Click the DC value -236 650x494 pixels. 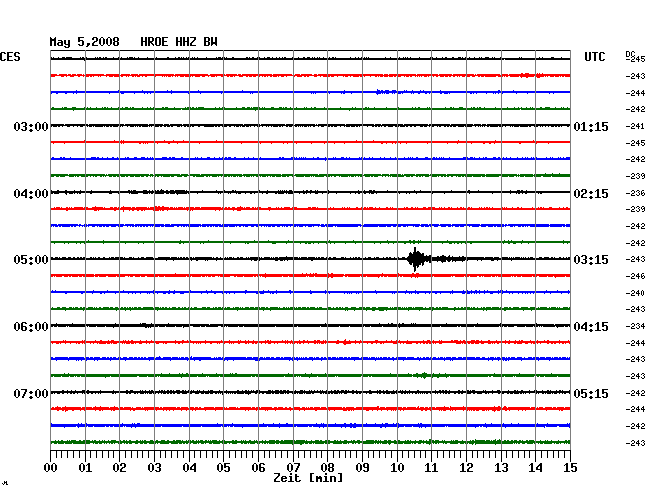(635, 193)
